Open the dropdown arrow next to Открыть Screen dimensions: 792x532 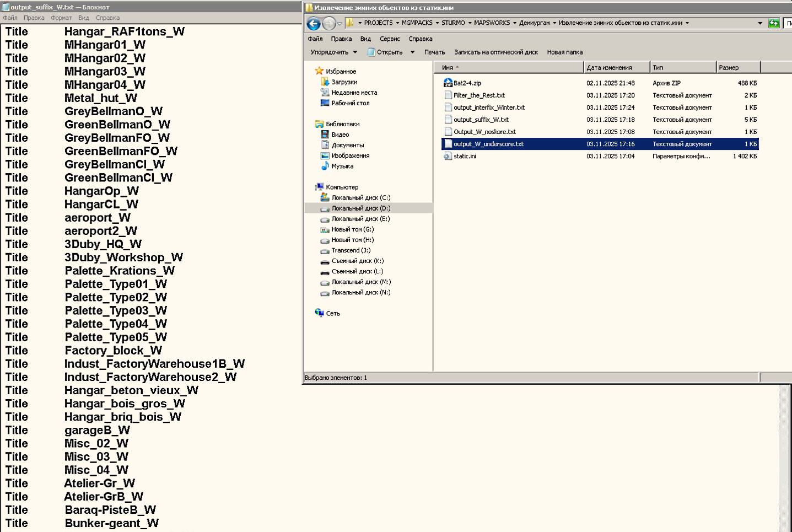[412, 52]
